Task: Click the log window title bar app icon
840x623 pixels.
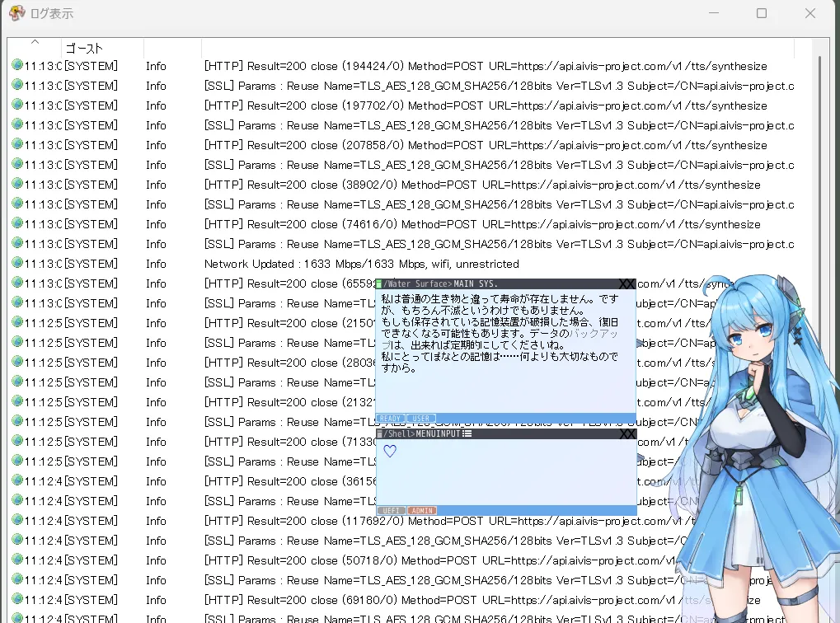Action: tap(16, 13)
